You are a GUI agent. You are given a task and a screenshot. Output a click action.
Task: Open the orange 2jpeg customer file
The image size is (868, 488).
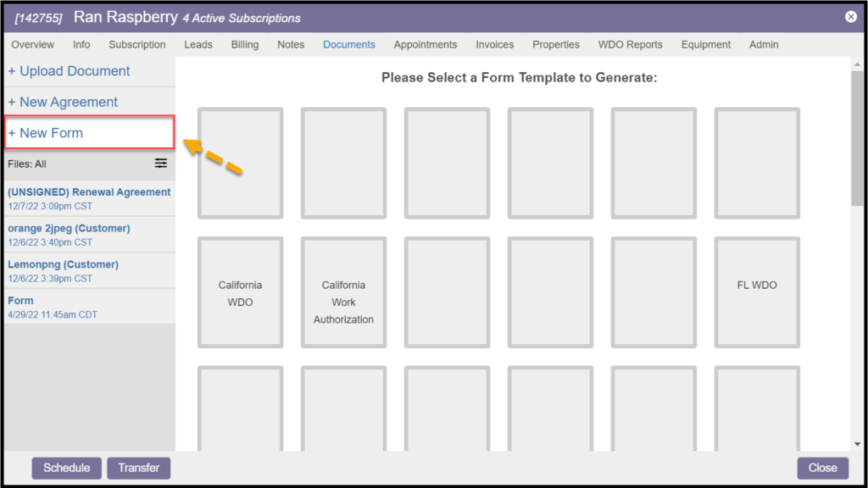(x=69, y=229)
